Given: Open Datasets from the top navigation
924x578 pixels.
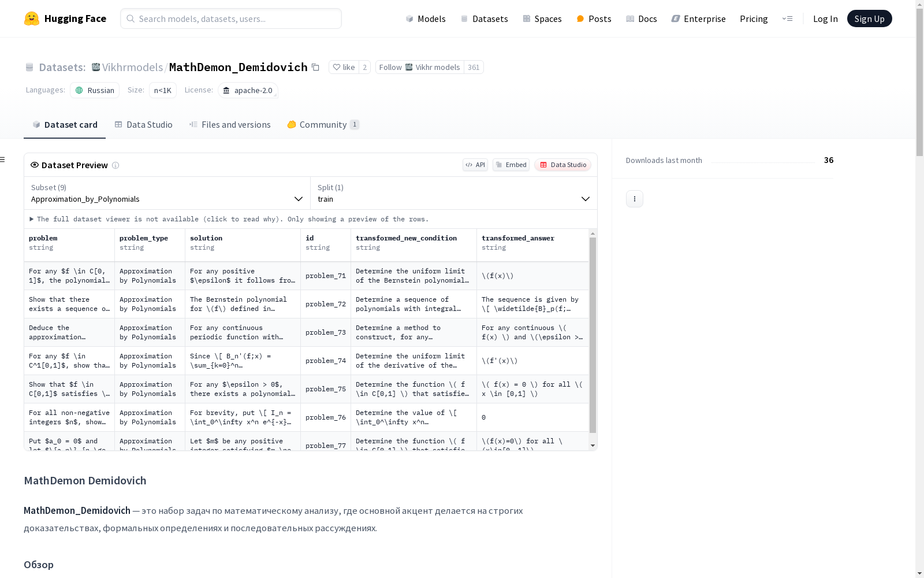Looking at the screenshot, I should click(x=484, y=18).
